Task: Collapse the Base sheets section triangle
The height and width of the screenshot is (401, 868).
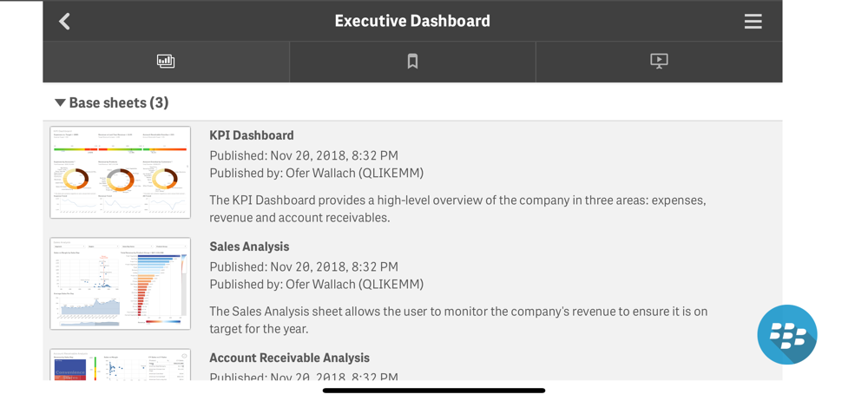Action: tap(60, 102)
